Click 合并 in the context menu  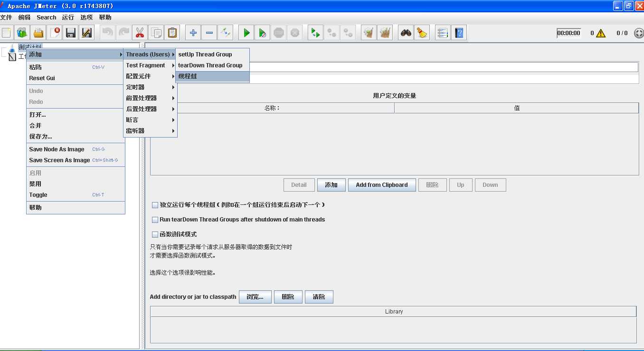(x=76, y=126)
